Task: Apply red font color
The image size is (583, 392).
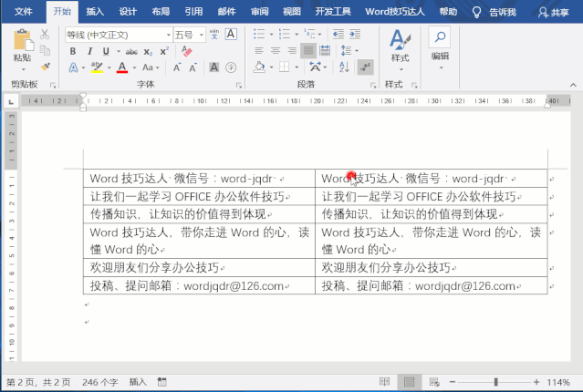Action: [x=122, y=67]
